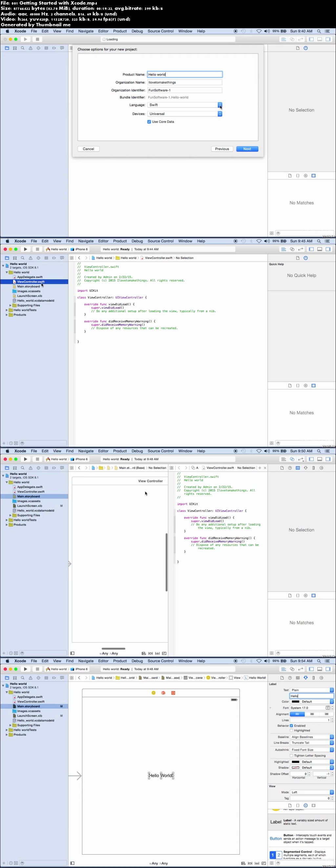The height and width of the screenshot is (868, 336).
Task: Click Pin constraints icon below 9:54 AM canvas
Action: point(250,863)
